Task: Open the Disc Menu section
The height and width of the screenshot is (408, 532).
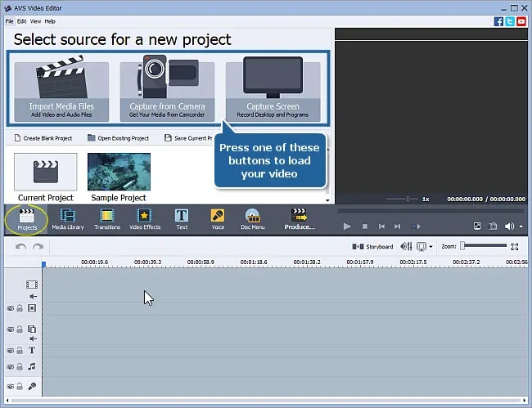Action: pyautogui.click(x=253, y=218)
